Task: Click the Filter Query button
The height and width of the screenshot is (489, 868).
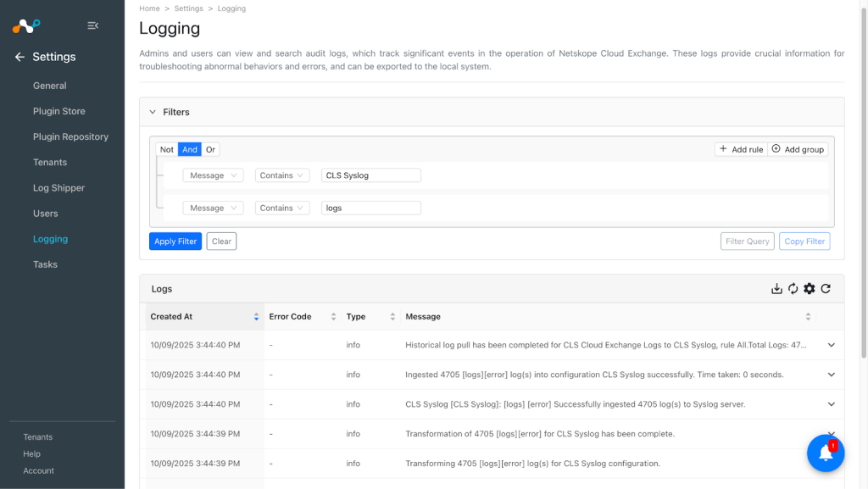Action: 748,242
